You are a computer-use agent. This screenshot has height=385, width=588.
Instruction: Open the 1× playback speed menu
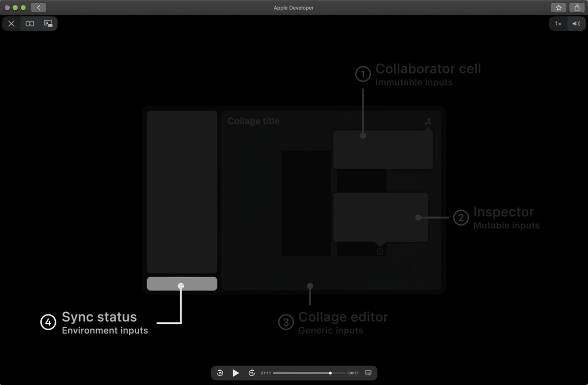[x=558, y=24]
